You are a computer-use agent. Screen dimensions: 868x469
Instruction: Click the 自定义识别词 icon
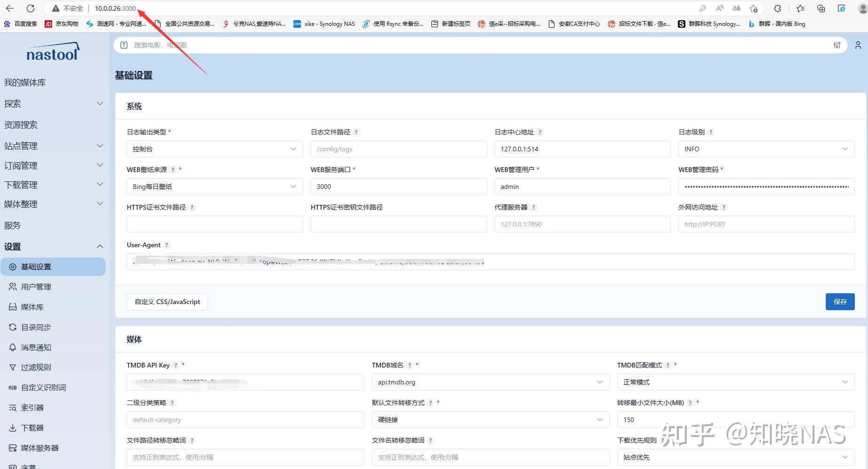pos(13,387)
